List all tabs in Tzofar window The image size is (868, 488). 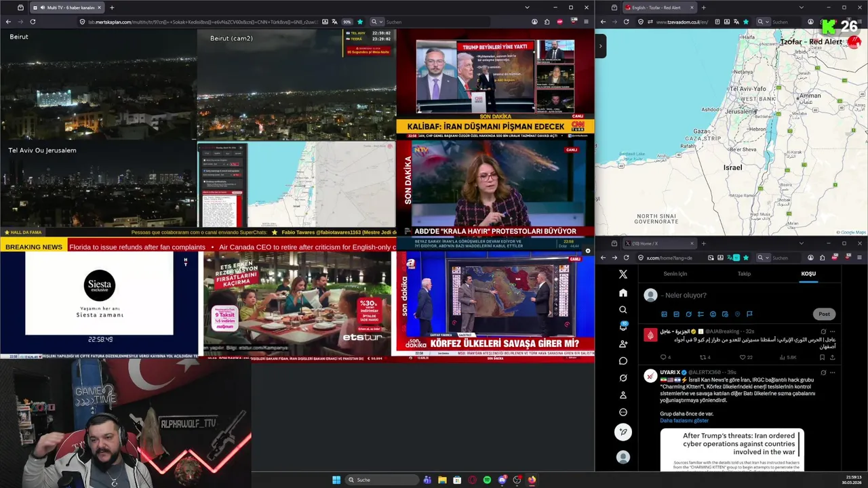pos(801,7)
